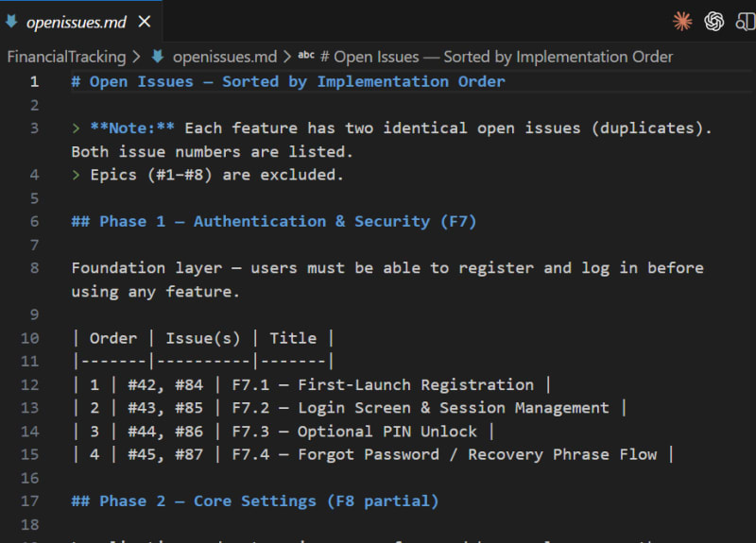Launch the ChatGPT Codex icon
The height and width of the screenshot is (543, 756).
point(713,21)
